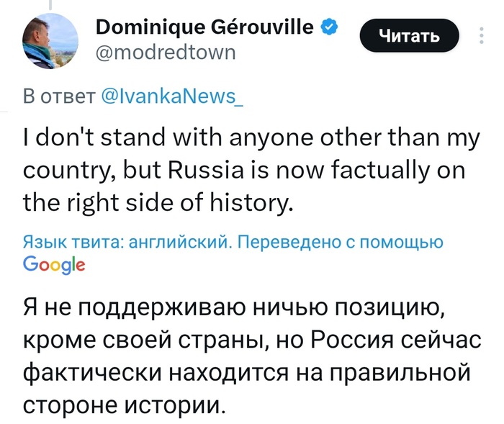
Task: Open the @IvankaNews_ mention link
Action: coord(171,96)
